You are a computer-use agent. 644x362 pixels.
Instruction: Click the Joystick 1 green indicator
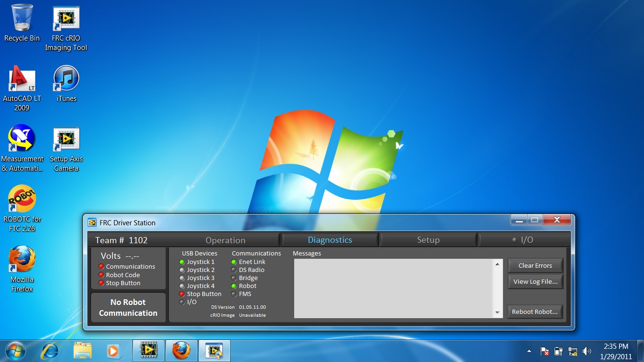182,262
